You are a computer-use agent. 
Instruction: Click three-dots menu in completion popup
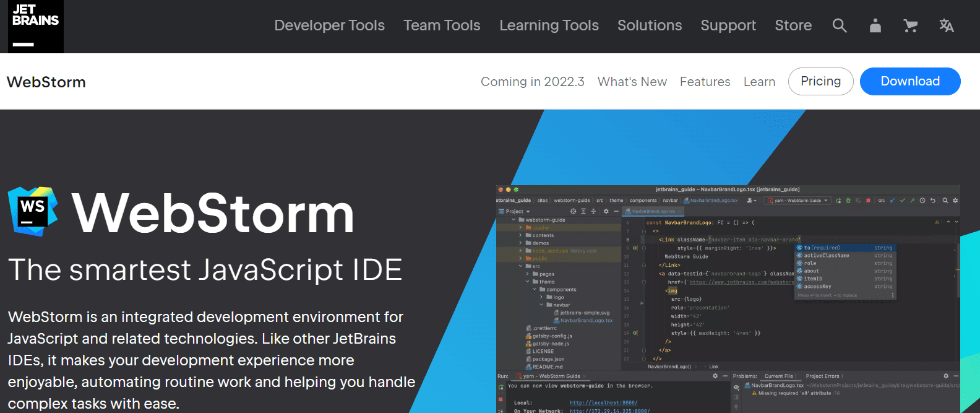(893, 295)
